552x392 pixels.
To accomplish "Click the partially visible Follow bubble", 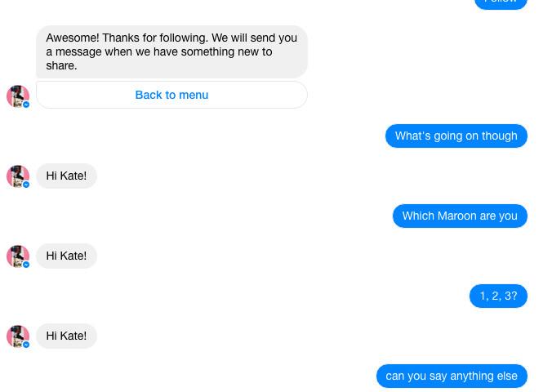I will pyautogui.click(x=501, y=3).
